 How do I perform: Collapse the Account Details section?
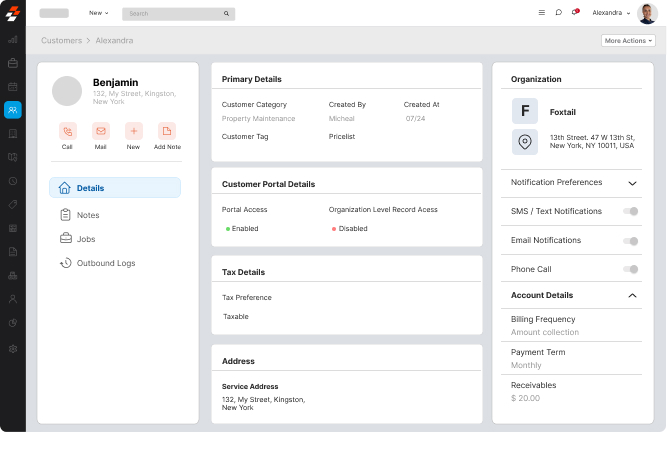[x=632, y=296]
